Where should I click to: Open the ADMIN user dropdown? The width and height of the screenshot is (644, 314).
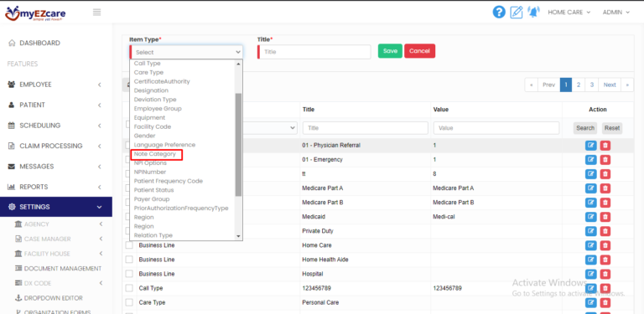616,13
